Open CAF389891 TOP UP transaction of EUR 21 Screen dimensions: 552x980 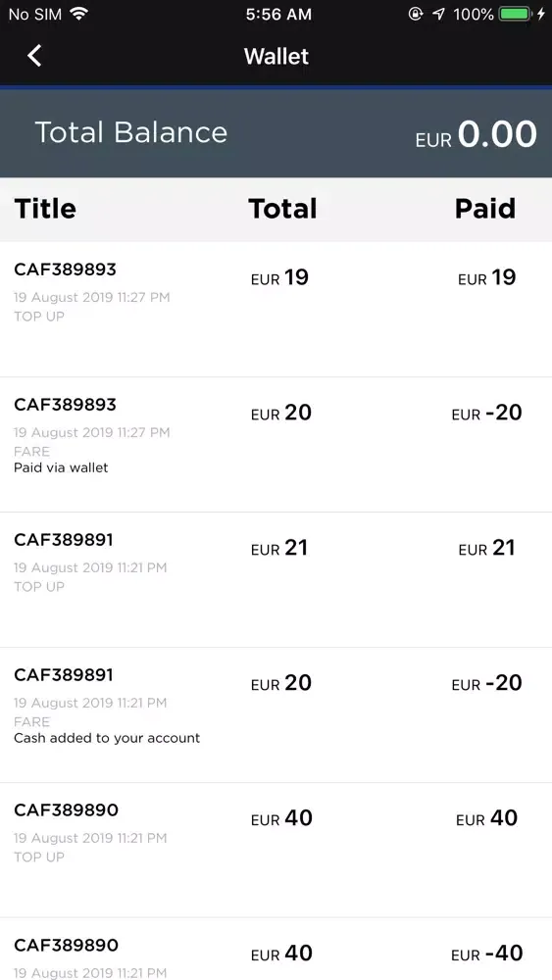[x=276, y=580]
